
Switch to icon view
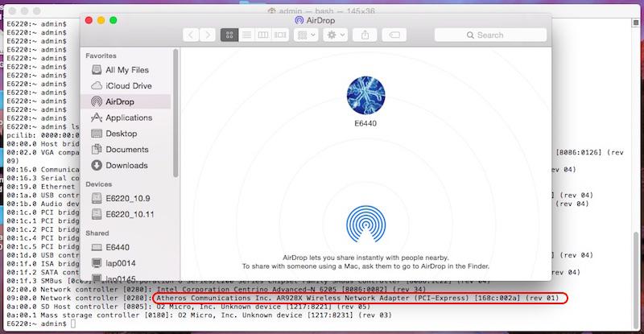pos(230,35)
